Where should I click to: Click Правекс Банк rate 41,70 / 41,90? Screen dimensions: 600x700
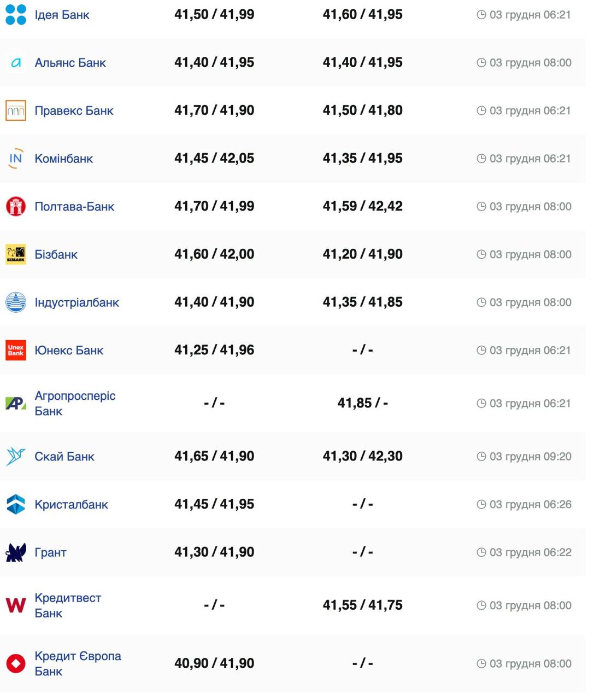214,110
